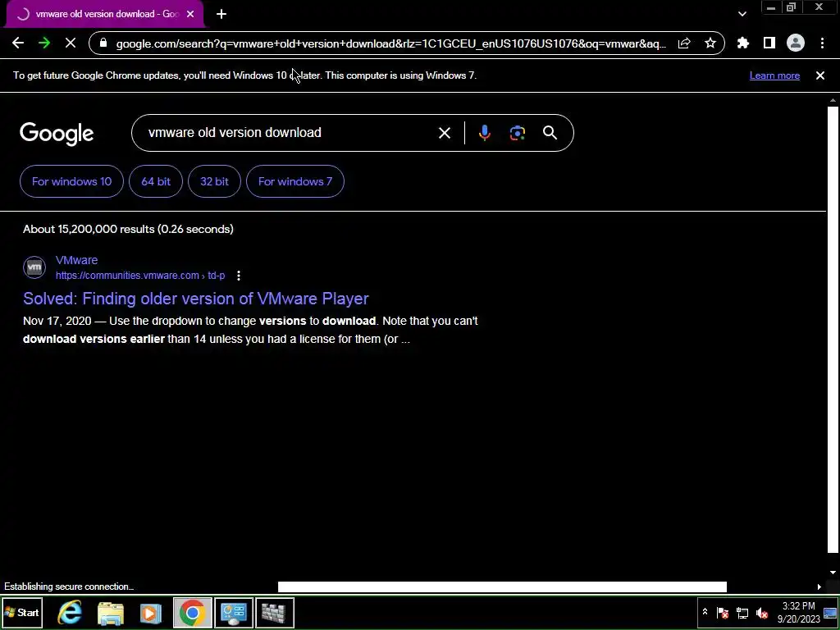Bookmark this page with the star icon
The image size is (840, 630).
(x=710, y=43)
